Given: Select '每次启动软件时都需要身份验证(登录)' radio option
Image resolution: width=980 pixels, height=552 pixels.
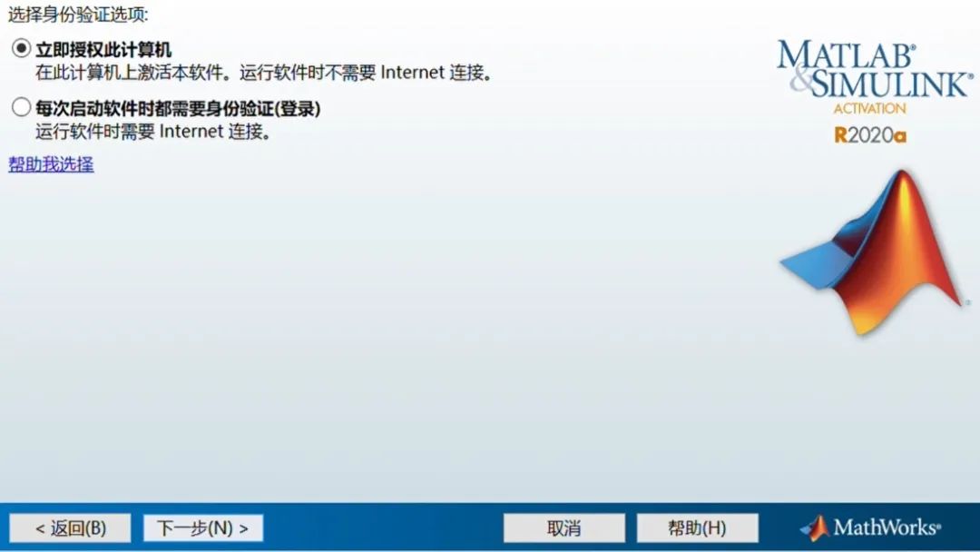Looking at the screenshot, I should click(x=21, y=107).
